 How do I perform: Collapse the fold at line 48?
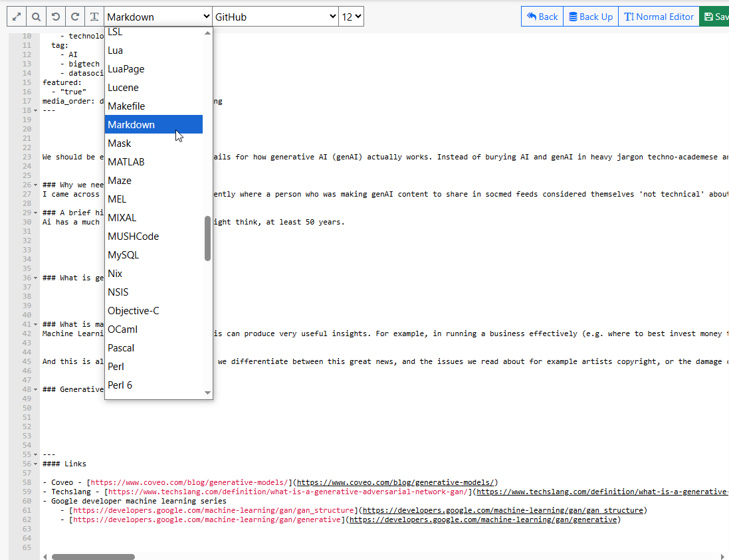click(36, 389)
